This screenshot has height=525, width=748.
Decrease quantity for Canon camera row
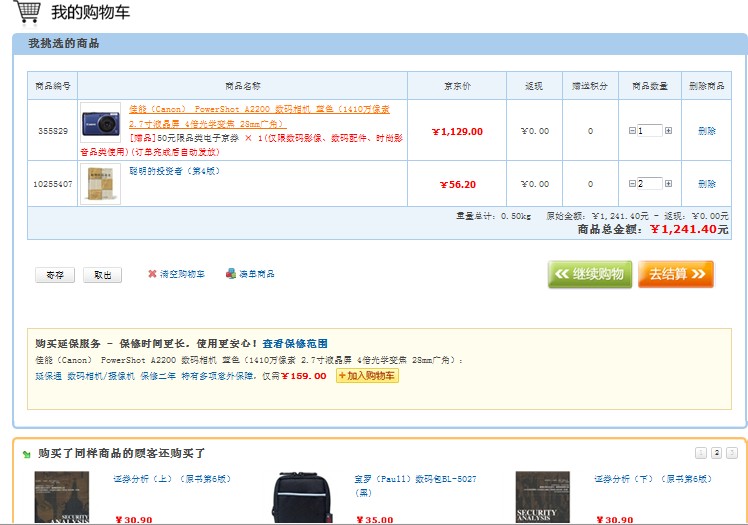click(x=632, y=131)
